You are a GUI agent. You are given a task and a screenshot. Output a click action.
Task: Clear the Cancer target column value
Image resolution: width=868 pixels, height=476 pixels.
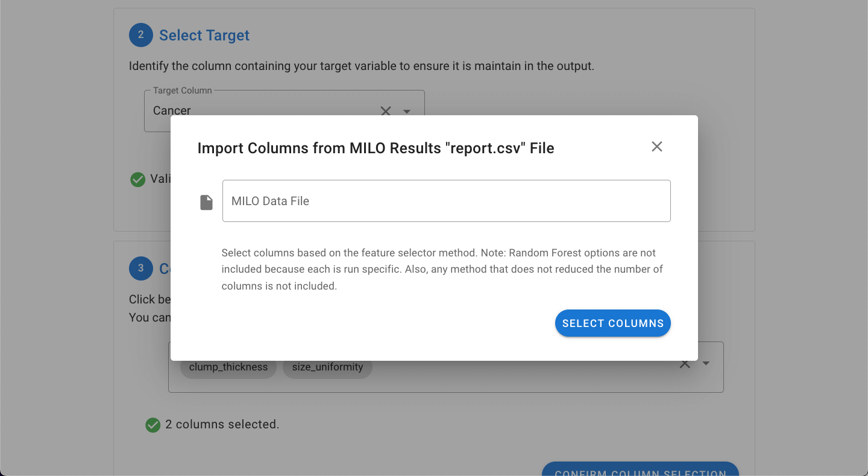click(x=386, y=111)
